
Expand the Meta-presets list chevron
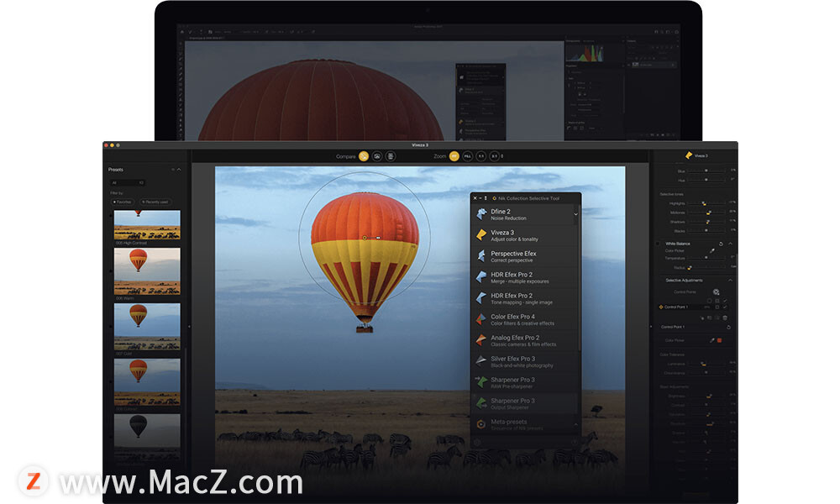coord(576,424)
